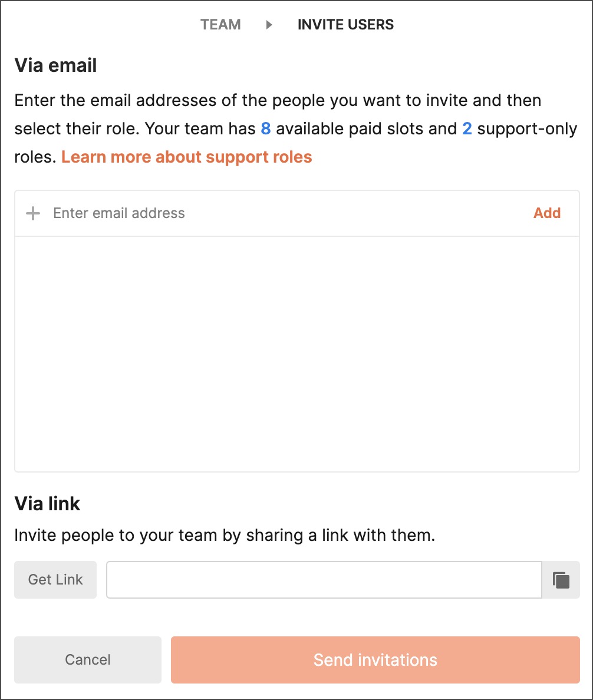Click the Get Link button
Viewport: 593px width, 700px height.
tap(55, 580)
